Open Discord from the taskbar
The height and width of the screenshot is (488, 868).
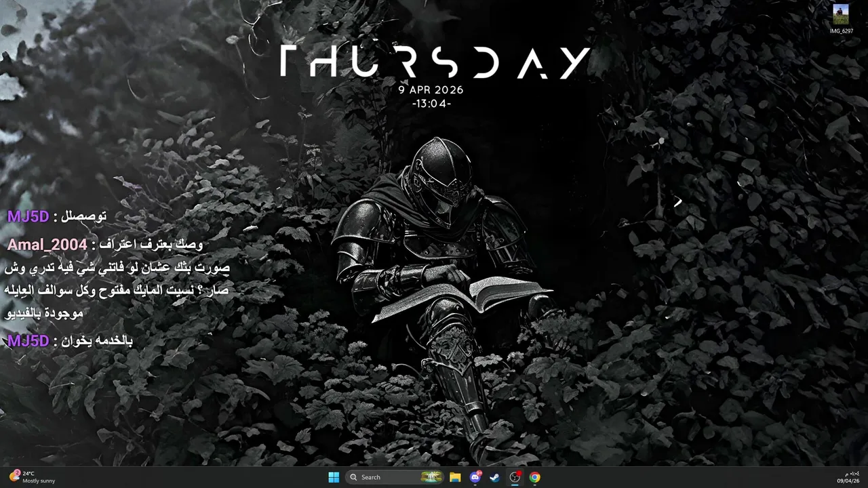point(475,477)
